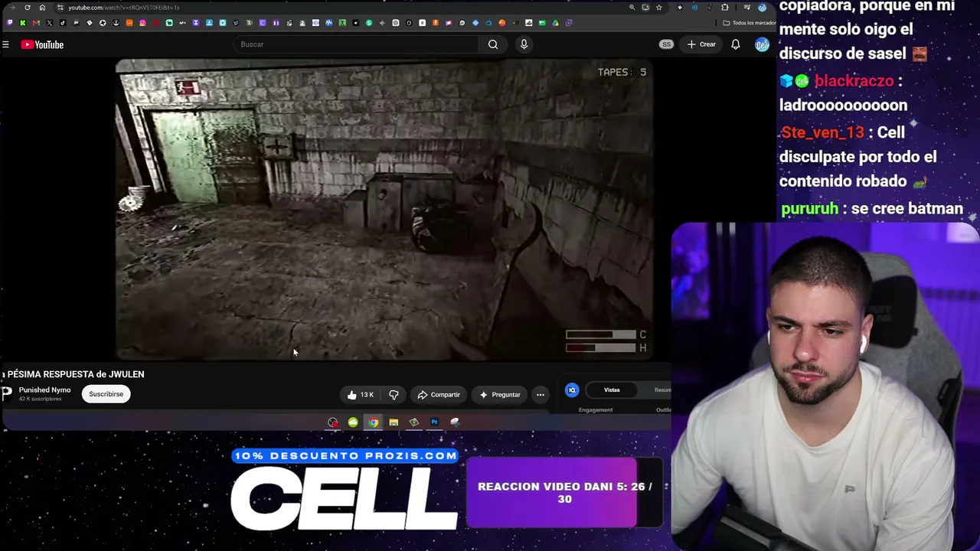The image size is (980, 551).
Task: Open File Explorer from the taskbar
Action: tap(394, 422)
